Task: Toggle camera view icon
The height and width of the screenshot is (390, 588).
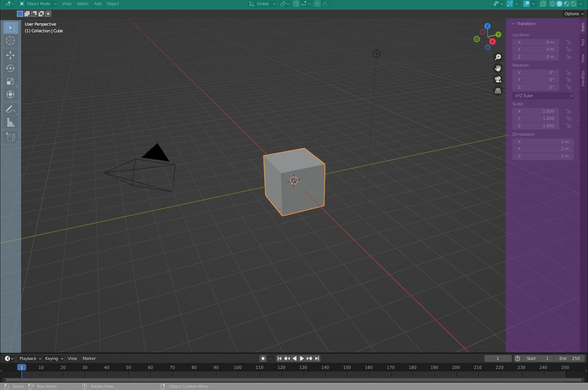Action: pyautogui.click(x=498, y=79)
